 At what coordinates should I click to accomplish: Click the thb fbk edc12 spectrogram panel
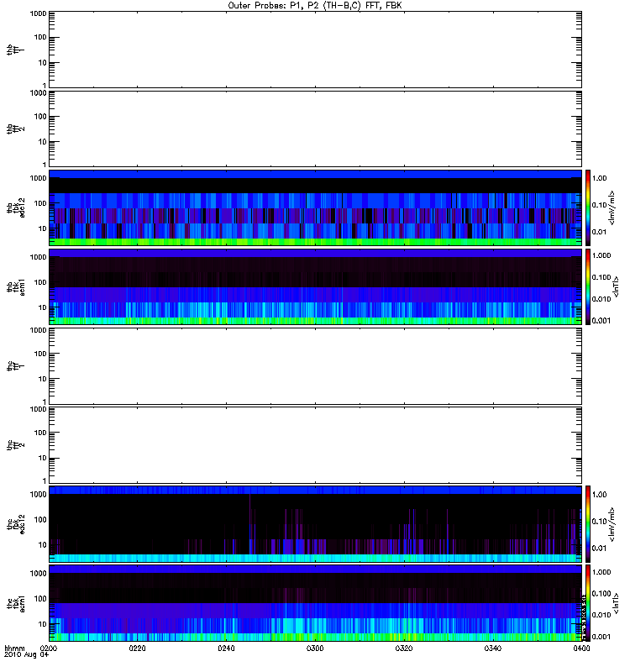click(315, 207)
